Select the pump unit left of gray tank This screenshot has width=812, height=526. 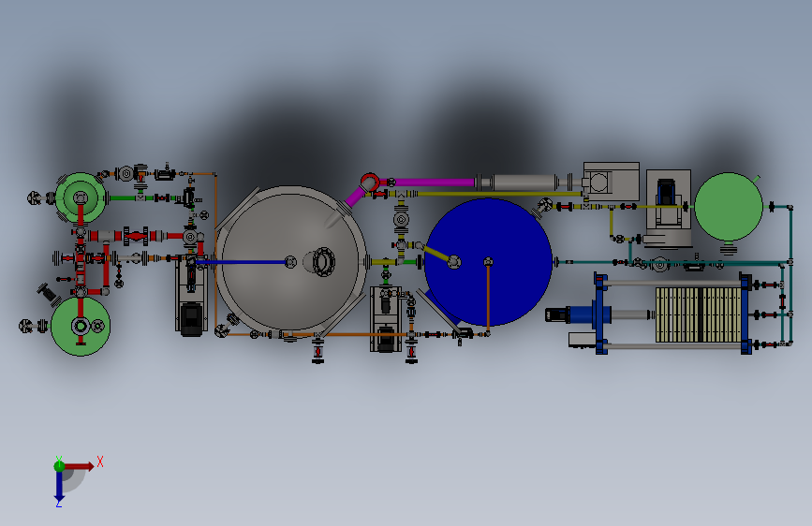click(191, 296)
